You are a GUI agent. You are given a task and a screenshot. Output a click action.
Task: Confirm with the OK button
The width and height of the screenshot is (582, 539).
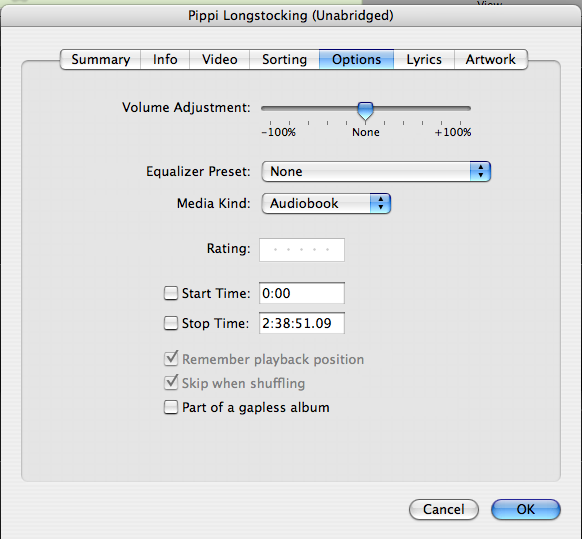pos(526,509)
